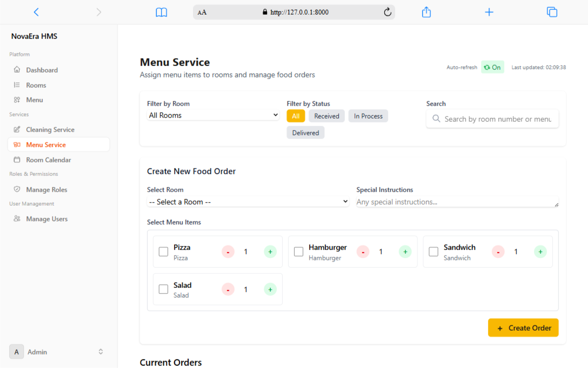Click the Dashboard home icon
588x368 pixels.
17,69
